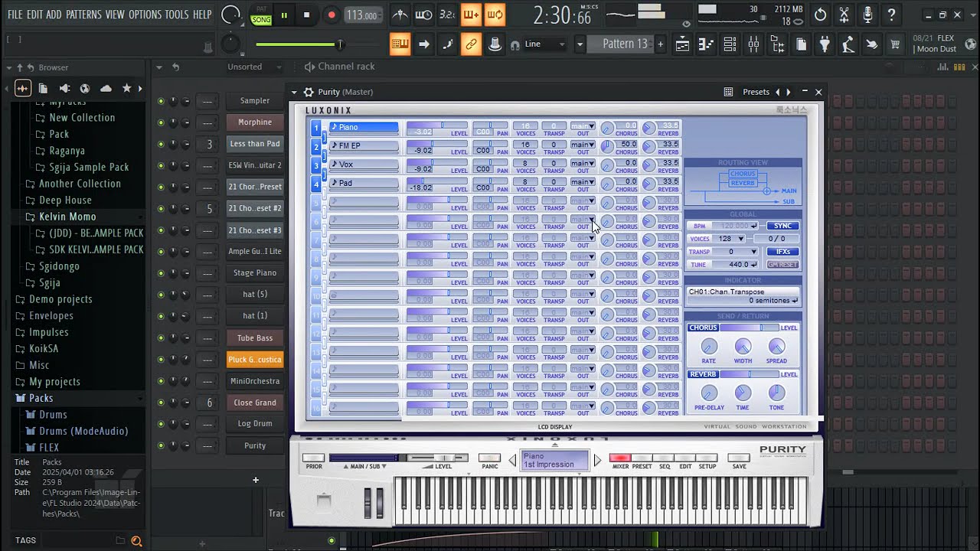This screenshot has height=551, width=980.
Task: Open the Mixer view toolbar icon
Action: (753, 44)
